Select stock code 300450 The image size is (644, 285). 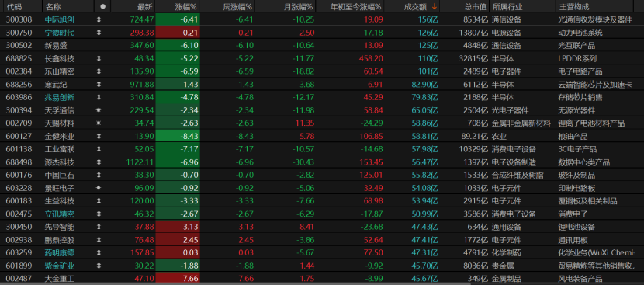18,227
